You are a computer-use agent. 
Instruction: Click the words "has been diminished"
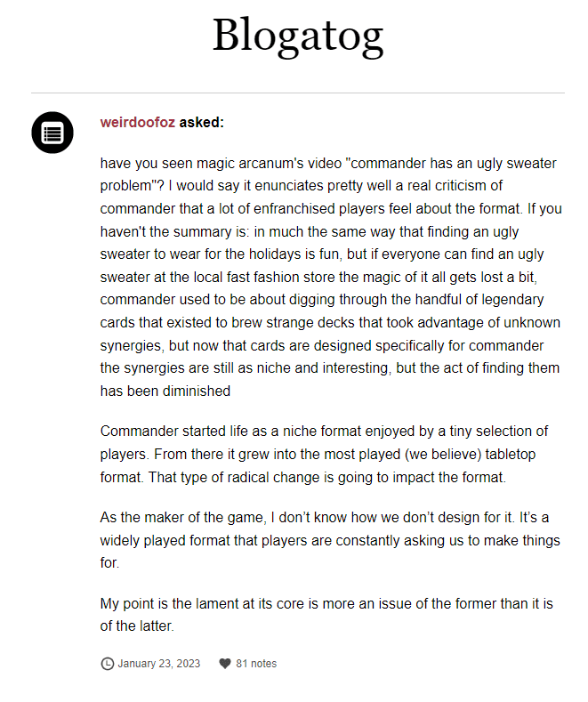(x=165, y=390)
